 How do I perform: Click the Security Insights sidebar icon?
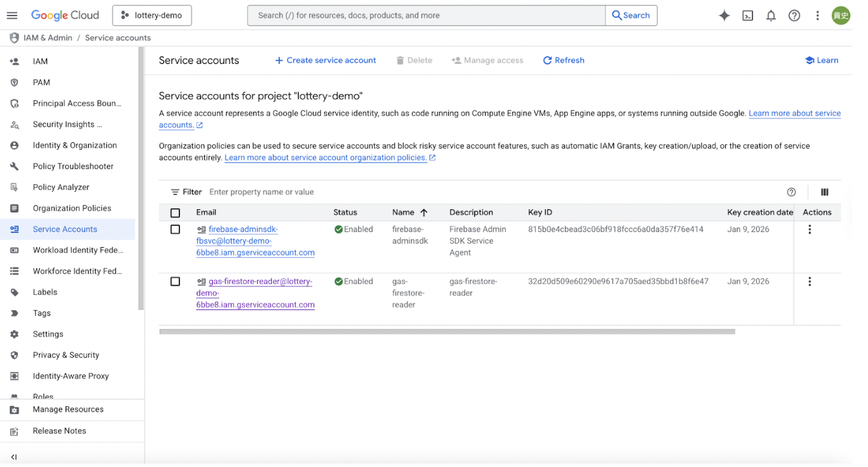(14, 125)
